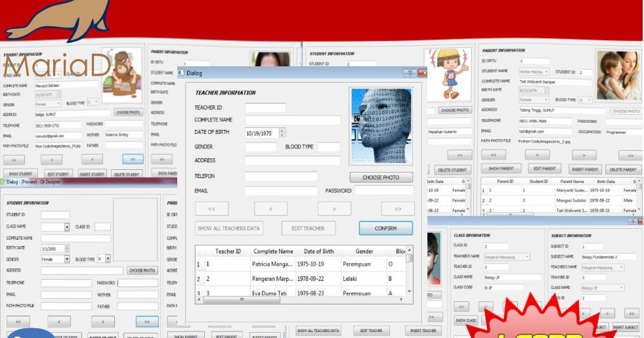The image size is (644, 338).
Task: Click the Edit Teacher button in front dialog
Action: pos(308,228)
